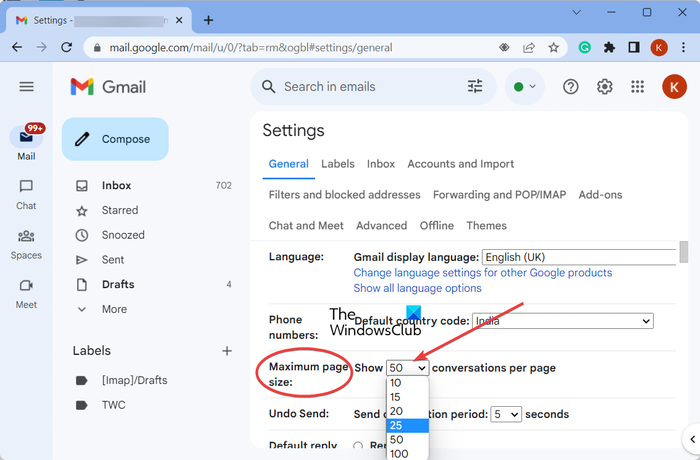Open the Spaces section icon

(x=26, y=236)
